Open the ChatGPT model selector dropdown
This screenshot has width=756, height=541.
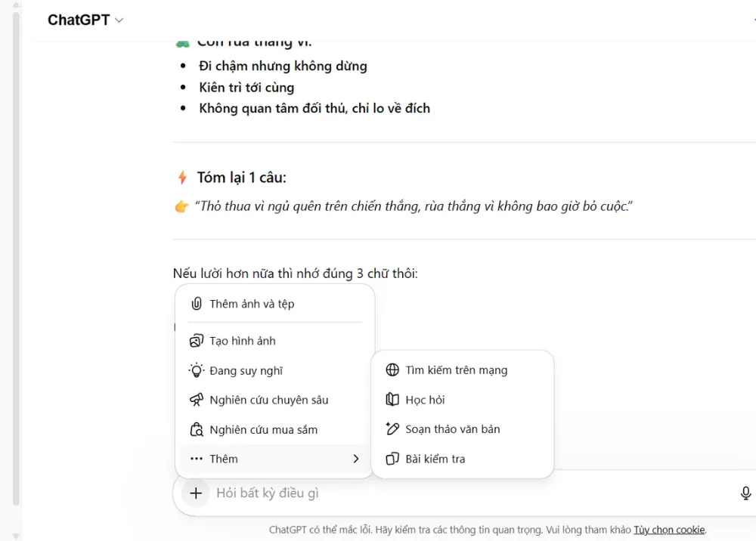85,20
